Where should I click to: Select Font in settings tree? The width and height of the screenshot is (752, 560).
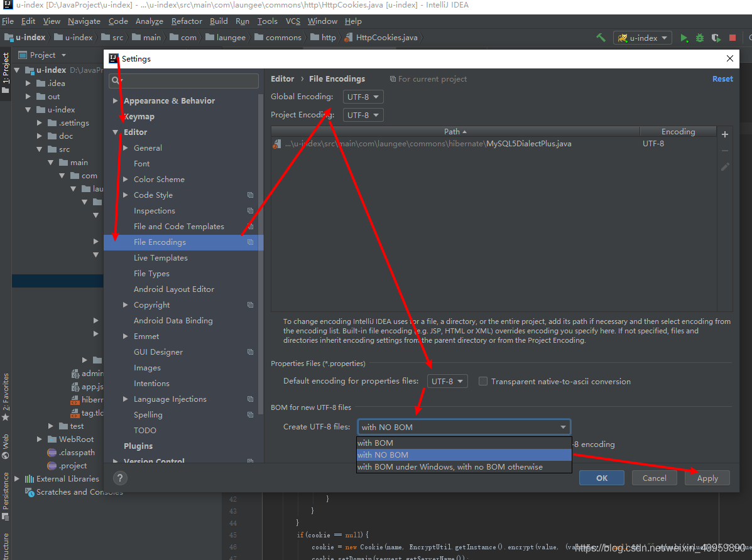click(141, 163)
